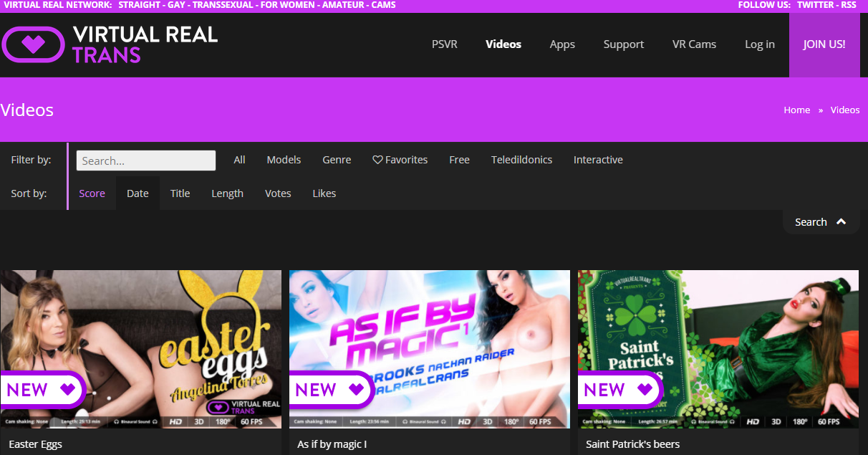Switch sorting to Score
Viewport: 868px width, 455px height.
(x=92, y=193)
